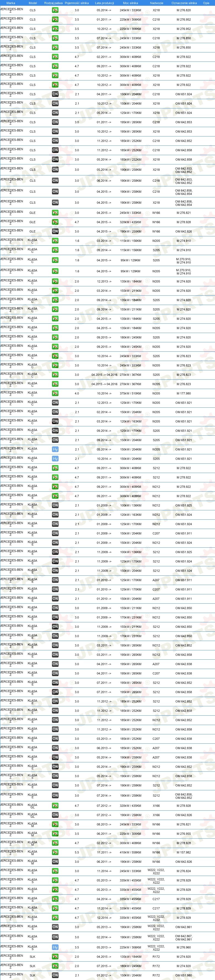Image resolution: width=215 pixels, height=980 pixels.
Task: Click the petrol icon for KLASA M 5.5 M 157.982
Action: pyautogui.click(x=55, y=853)
